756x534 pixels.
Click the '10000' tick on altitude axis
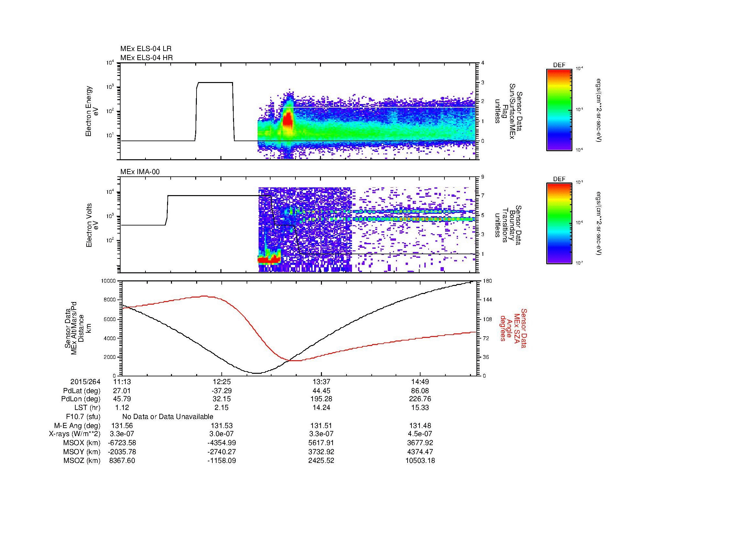[x=109, y=281]
